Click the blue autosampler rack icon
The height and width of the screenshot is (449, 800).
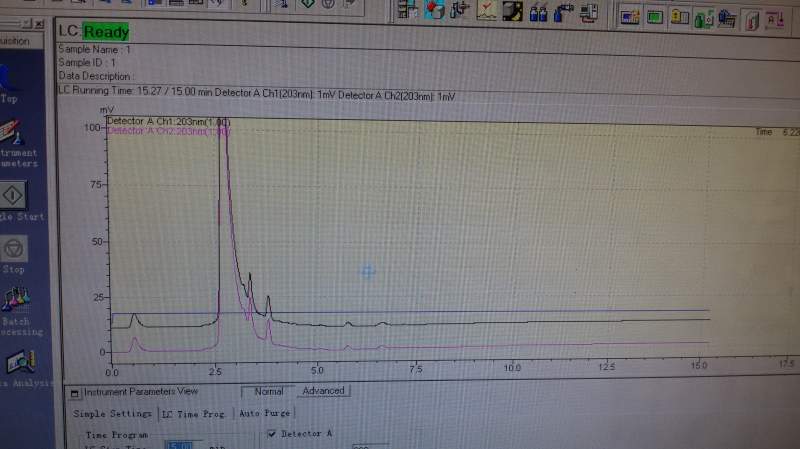pyautogui.click(x=727, y=20)
